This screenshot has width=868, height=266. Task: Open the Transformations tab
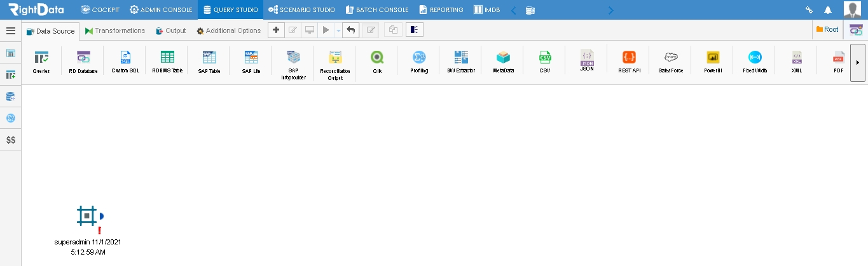coord(115,30)
